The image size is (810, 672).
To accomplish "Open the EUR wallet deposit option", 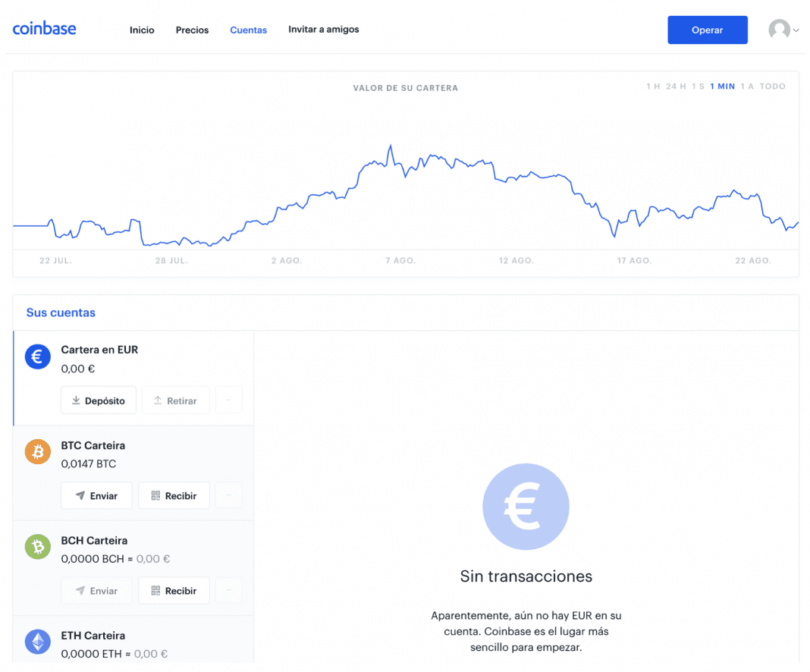I will pos(98,400).
